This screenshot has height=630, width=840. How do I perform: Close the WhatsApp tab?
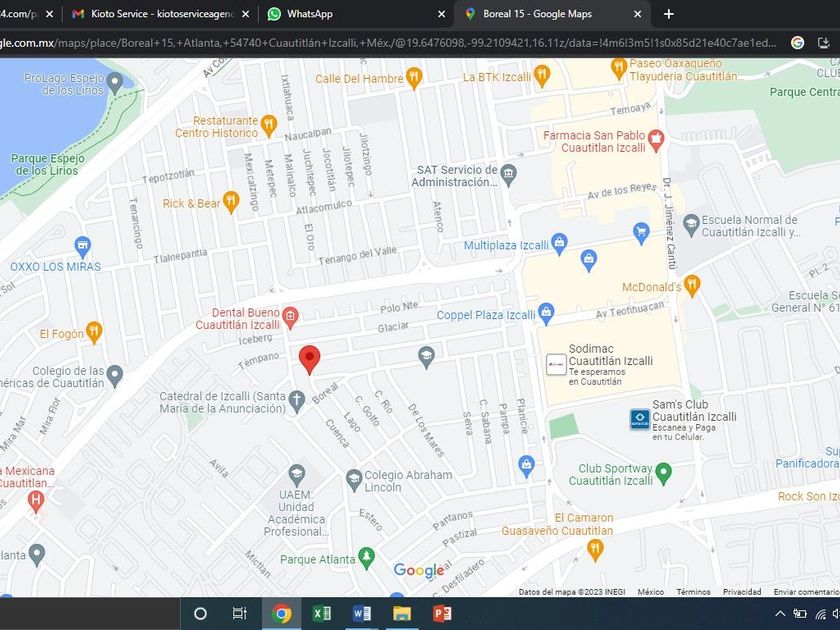(x=442, y=14)
